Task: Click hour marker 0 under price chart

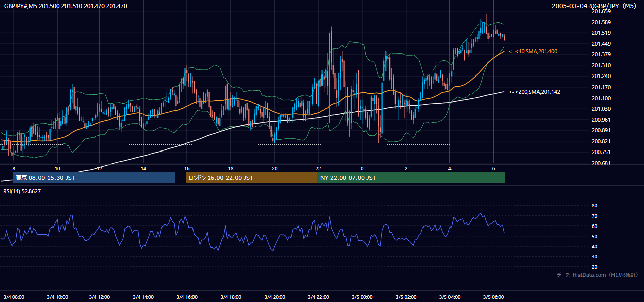Action: [362, 168]
